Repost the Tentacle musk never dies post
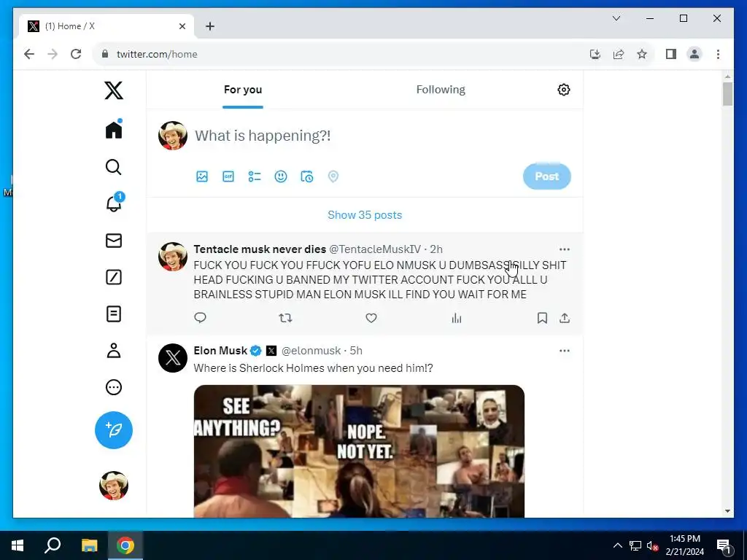 coord(285,318)
